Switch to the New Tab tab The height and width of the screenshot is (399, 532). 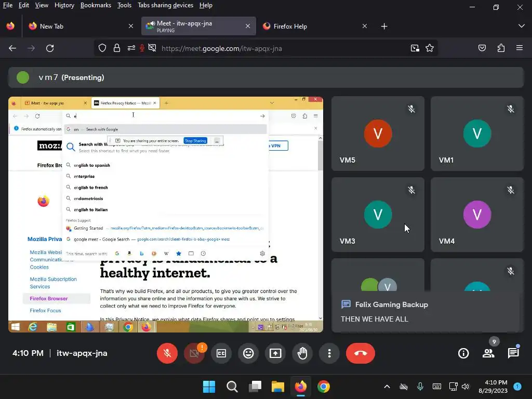(x=81, y=26)
